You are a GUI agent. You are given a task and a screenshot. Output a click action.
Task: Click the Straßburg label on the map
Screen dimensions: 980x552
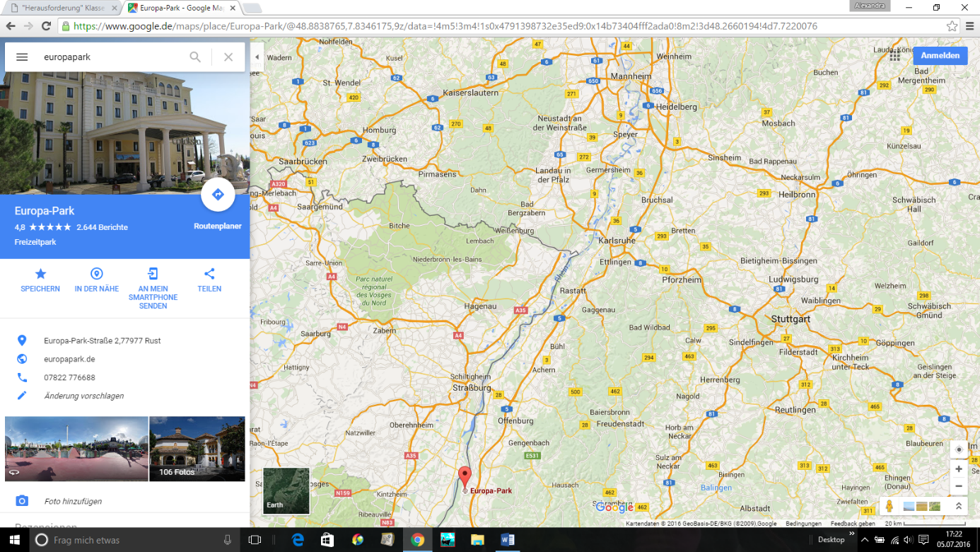(x=472, y=388)
